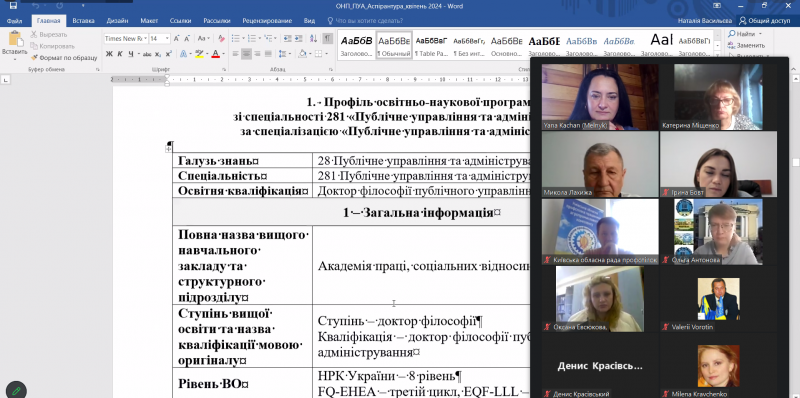Toggle bold formatting (Ж)

click(109, 54)
